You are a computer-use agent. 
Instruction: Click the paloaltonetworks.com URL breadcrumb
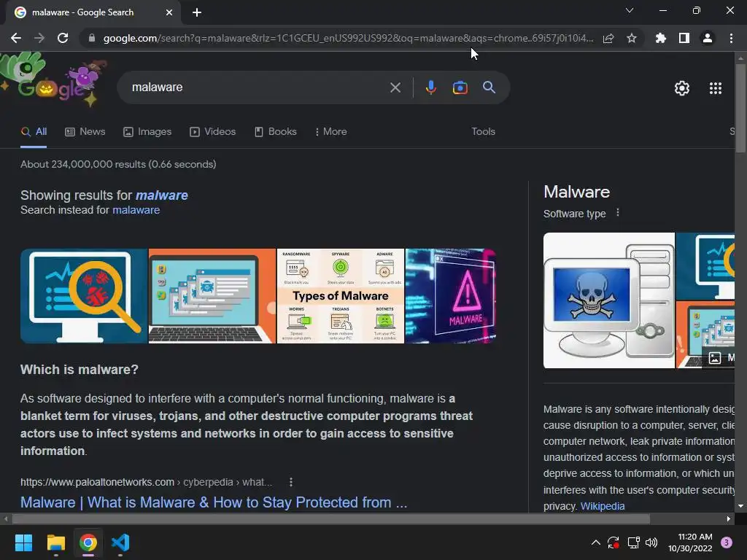(146, 483)
